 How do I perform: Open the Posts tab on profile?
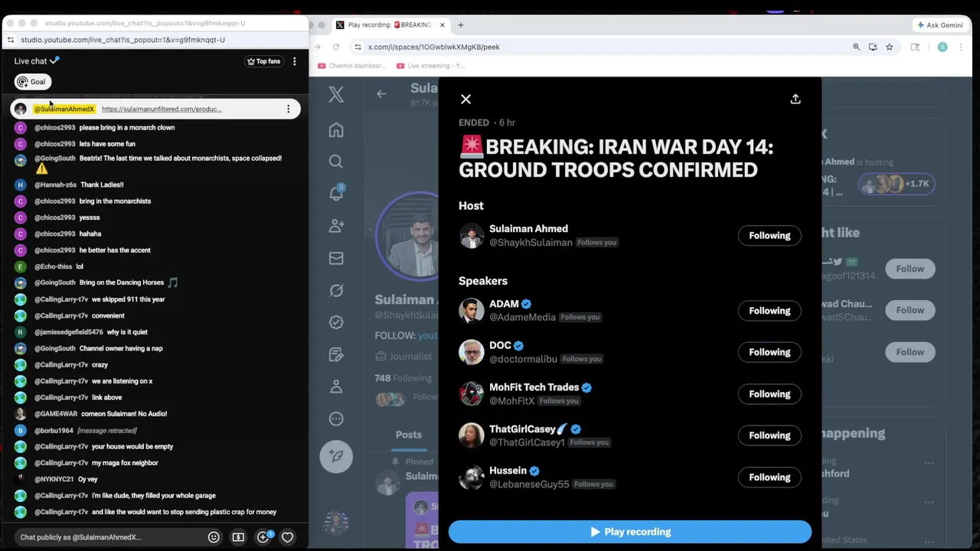point(409,435)
